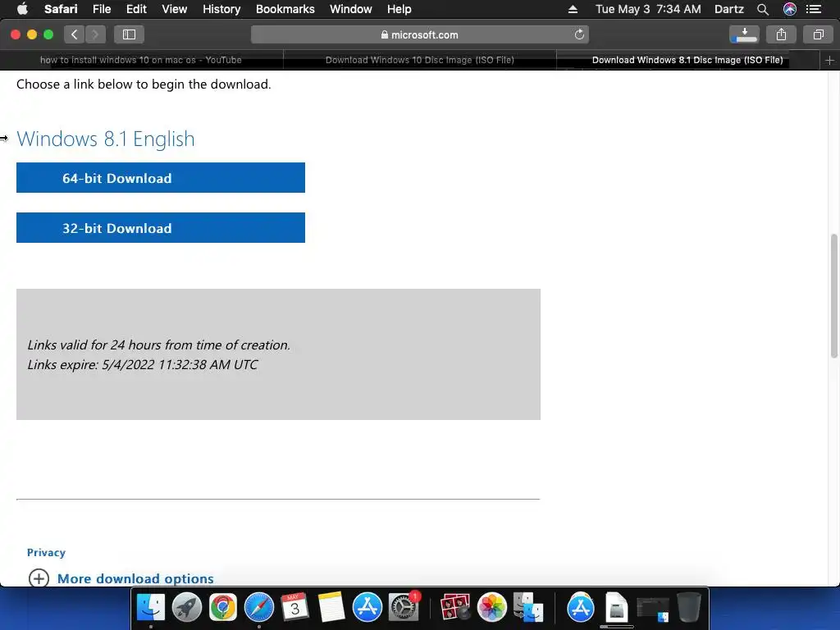
Task: Open Finder from the Dock
Action: (x=151, y=608)
